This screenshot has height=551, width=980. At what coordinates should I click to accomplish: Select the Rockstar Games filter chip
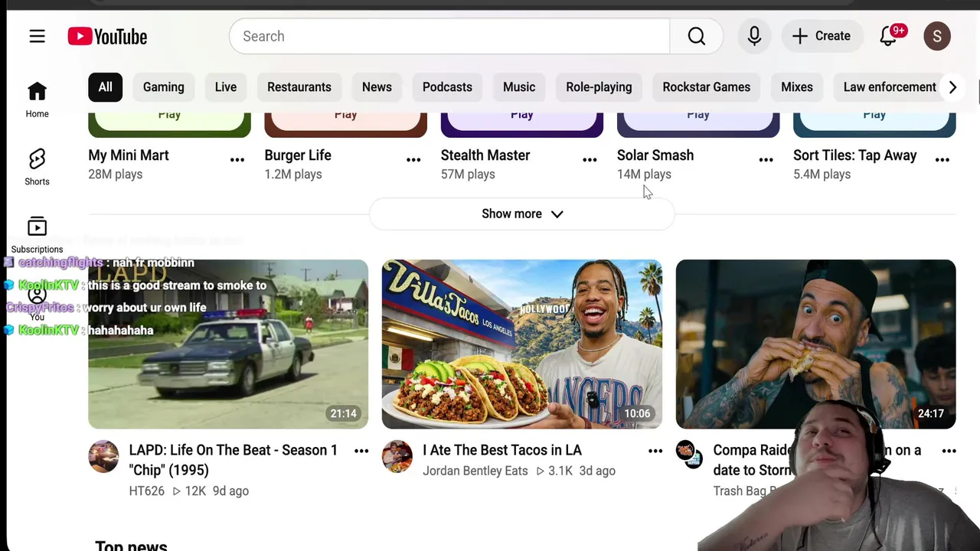[x=707, y=87]
